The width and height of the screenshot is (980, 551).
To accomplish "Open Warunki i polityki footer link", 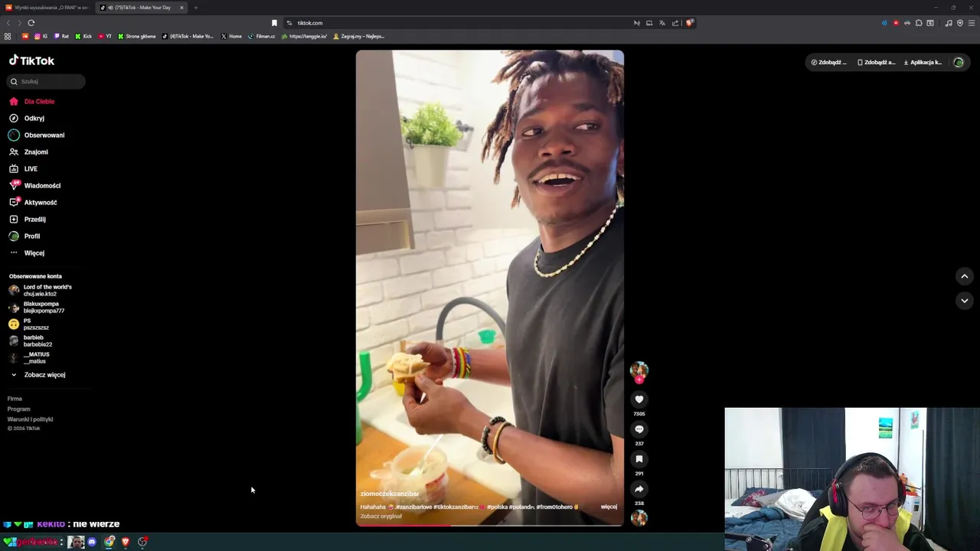I will click(30, 419).
